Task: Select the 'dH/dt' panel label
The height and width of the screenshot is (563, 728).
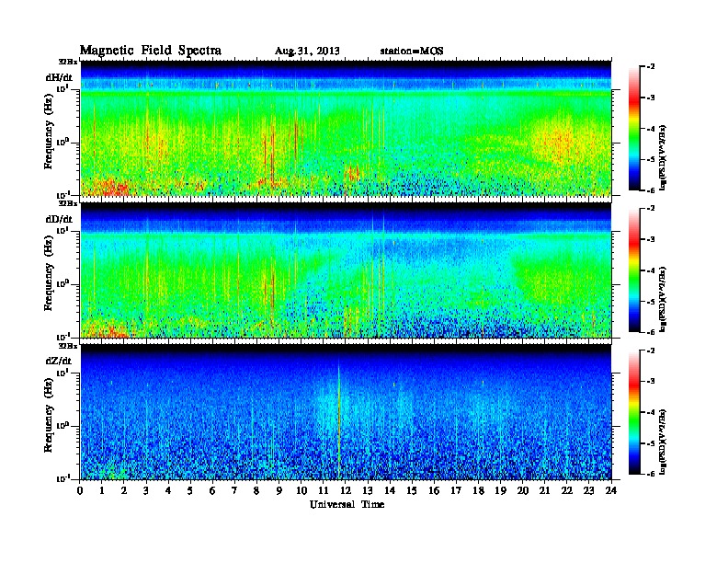Action: point(59,77)
